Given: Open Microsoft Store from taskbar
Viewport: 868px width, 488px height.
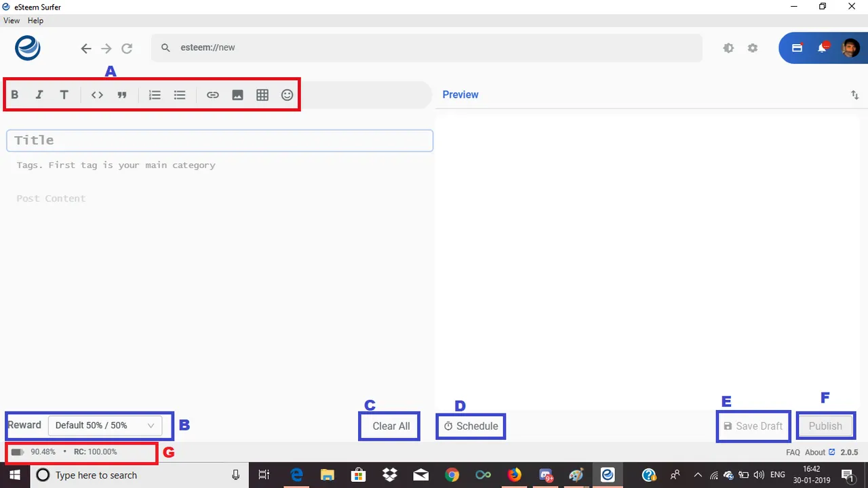Looking at the screenshot, I should [x=359, y=475].
